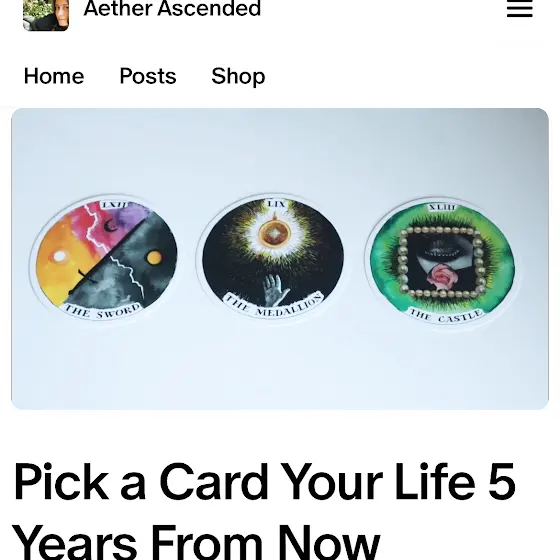Switch to the Posts tab
The image size is (560, 560).
tap(148, 76)
